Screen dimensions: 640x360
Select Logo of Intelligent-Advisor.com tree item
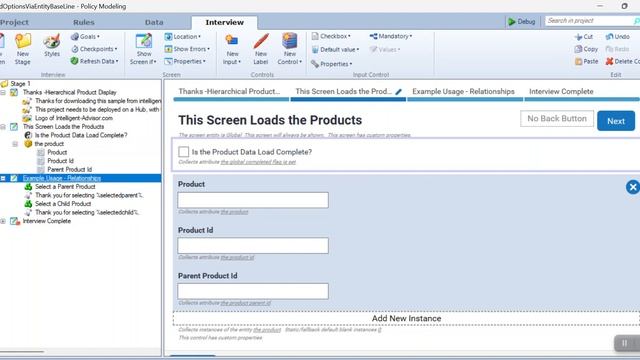point(73,118)
